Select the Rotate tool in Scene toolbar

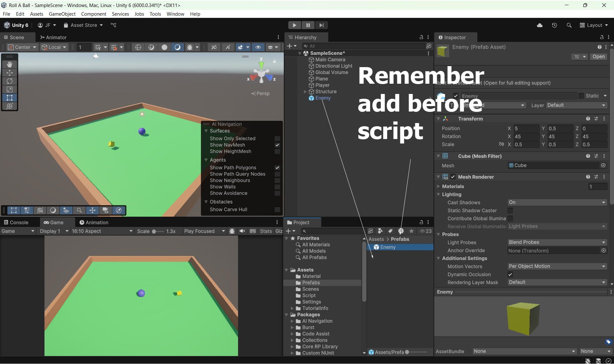coord(10,81)
